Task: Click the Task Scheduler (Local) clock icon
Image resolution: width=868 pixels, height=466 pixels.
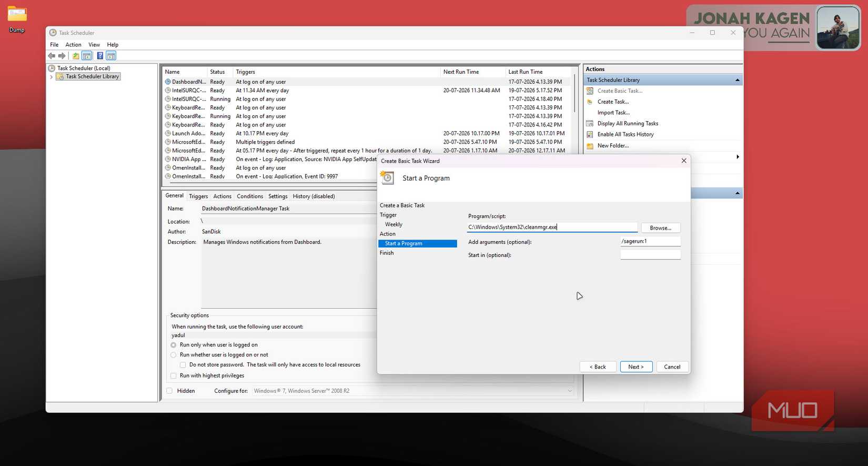Action: (52, 68)
